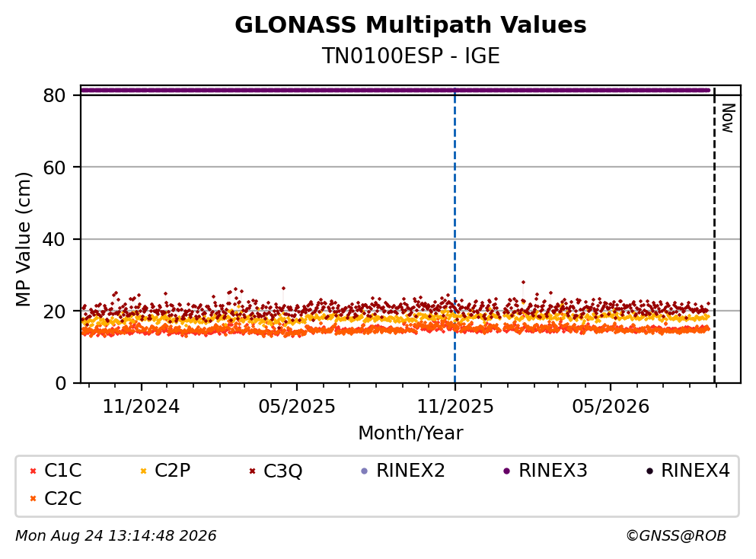The width and height of the screenshot is (756, 559).
Task: Click the 80 y-axis tick label
Action: (x=54, y=95)
